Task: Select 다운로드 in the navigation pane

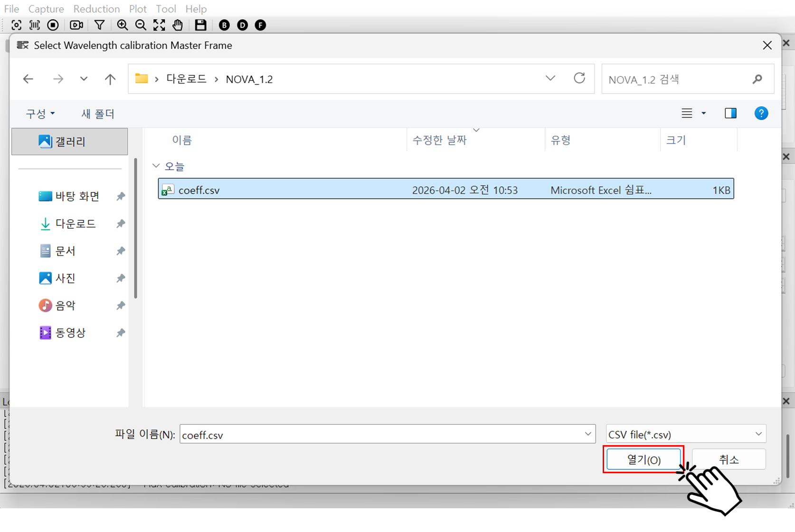Action: 75,224
